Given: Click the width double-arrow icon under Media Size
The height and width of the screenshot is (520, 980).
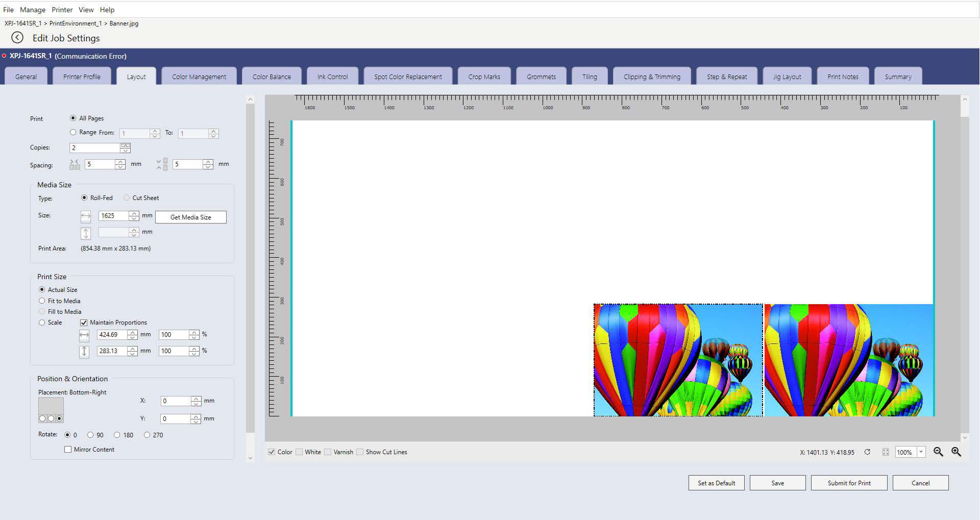Looking at the screenshot, I should pos(85,216).
